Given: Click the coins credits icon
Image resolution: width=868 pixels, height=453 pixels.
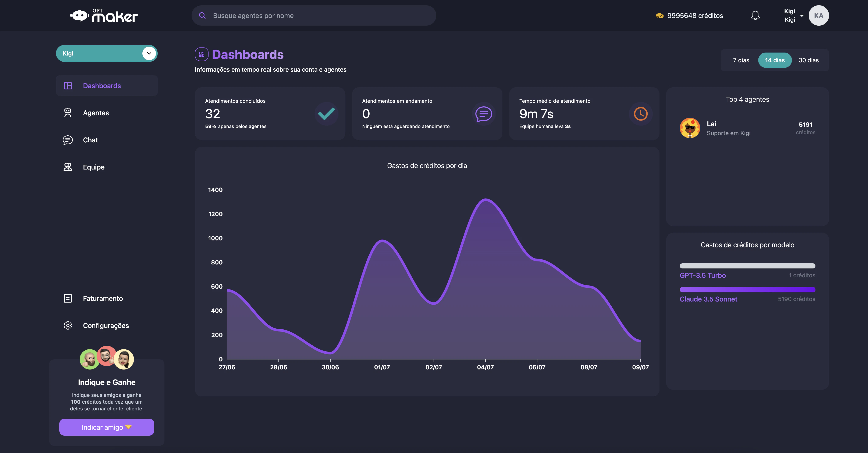Looking at the screenshot, I should click(659, 15).
